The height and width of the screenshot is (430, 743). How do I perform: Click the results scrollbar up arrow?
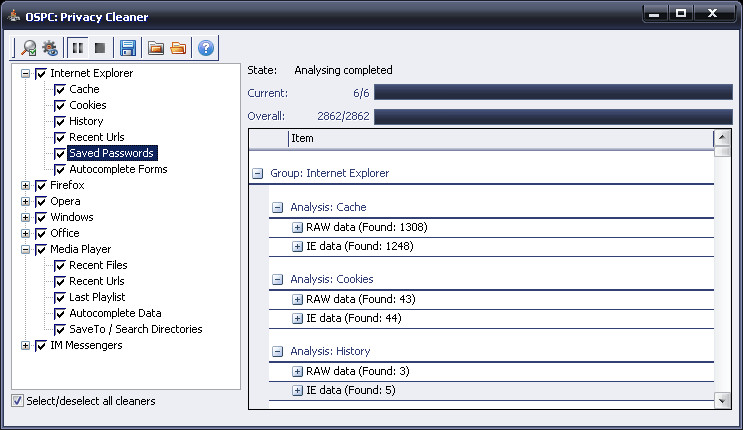(722, 138)
